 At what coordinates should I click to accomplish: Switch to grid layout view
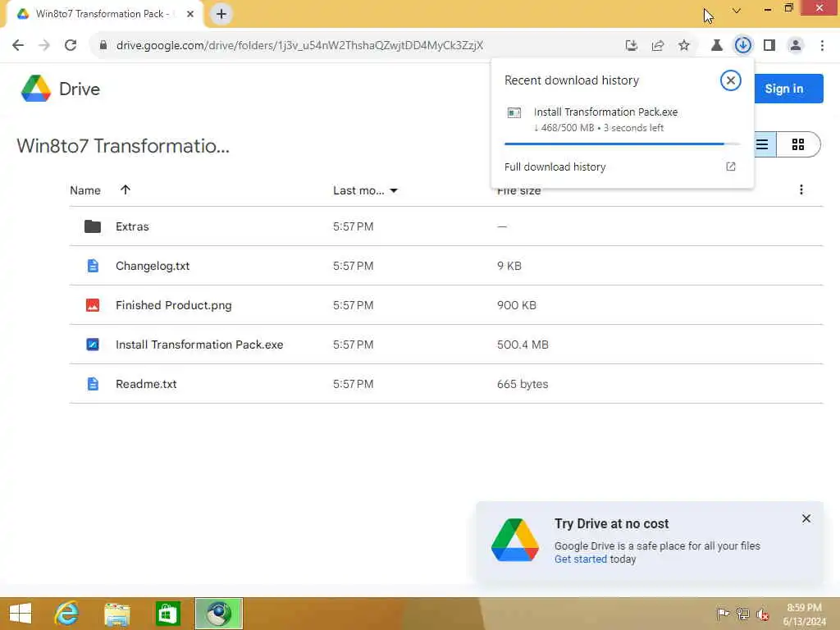(797, 144)
